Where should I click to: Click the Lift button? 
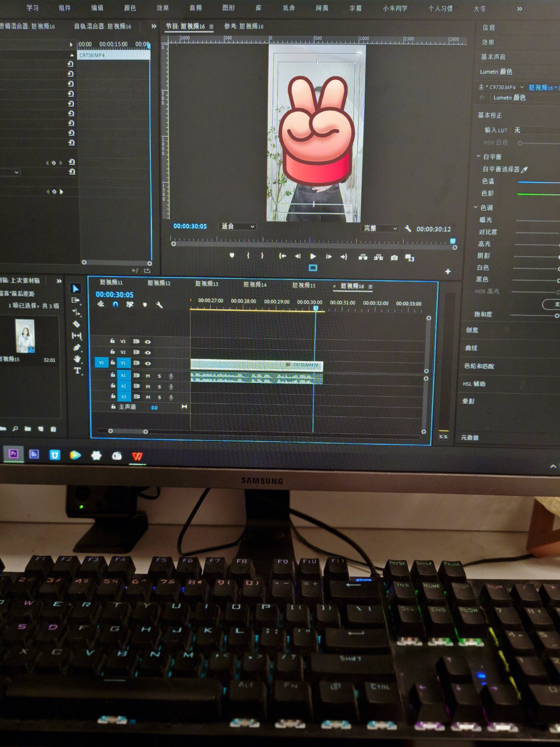363,257
